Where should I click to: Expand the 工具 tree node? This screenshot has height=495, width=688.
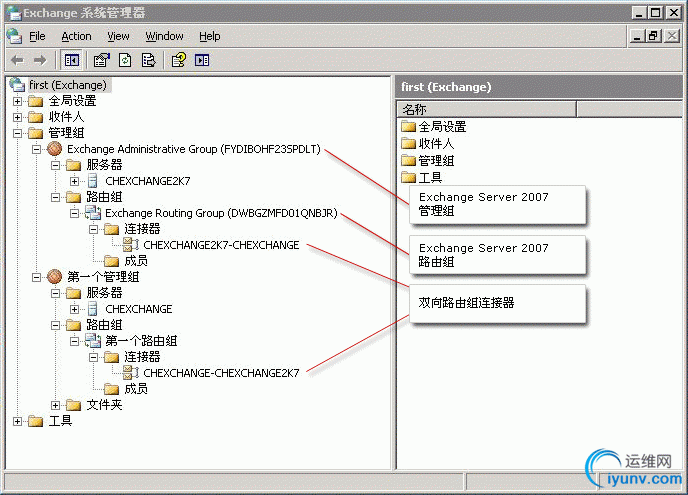point(18,421)
